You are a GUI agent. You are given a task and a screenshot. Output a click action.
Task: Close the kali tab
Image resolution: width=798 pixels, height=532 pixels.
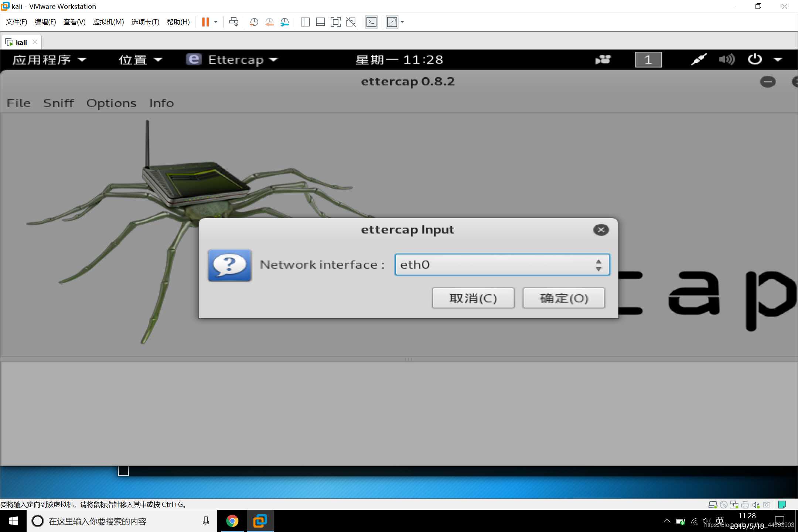[35, 42]
